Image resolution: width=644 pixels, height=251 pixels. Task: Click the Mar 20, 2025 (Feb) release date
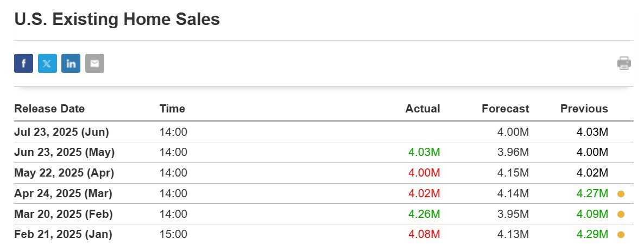click(x=63, y=214)
